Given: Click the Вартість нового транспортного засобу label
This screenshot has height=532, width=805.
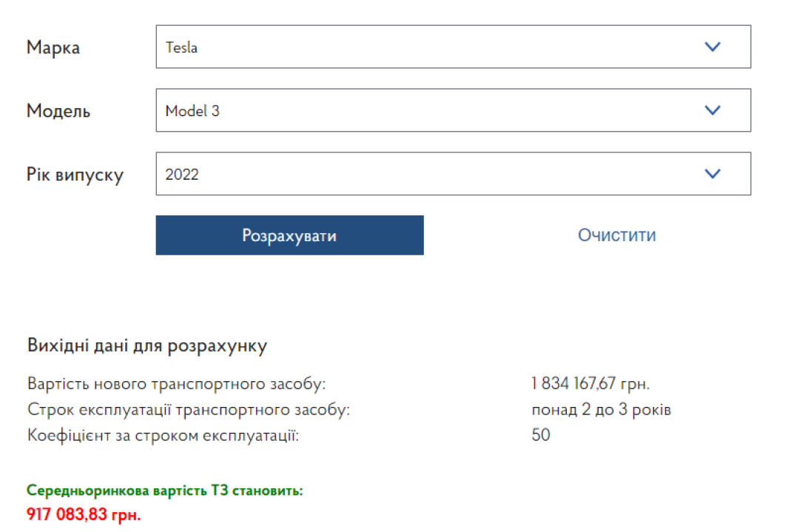Looking at the screenshot, I should point(176,384).
